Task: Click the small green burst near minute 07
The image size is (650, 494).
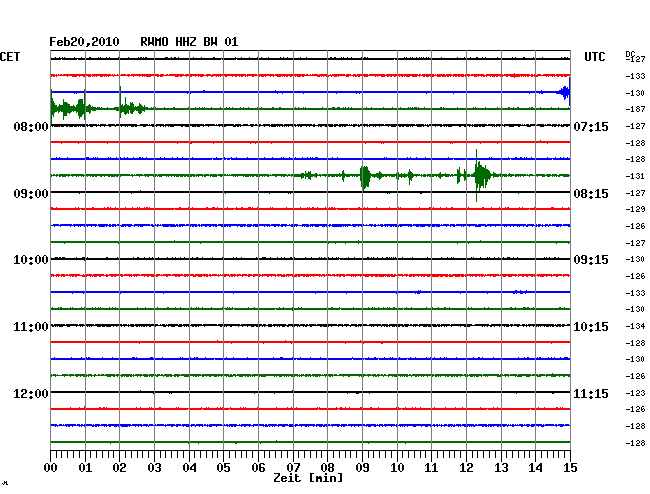Action: pos(308,176)
